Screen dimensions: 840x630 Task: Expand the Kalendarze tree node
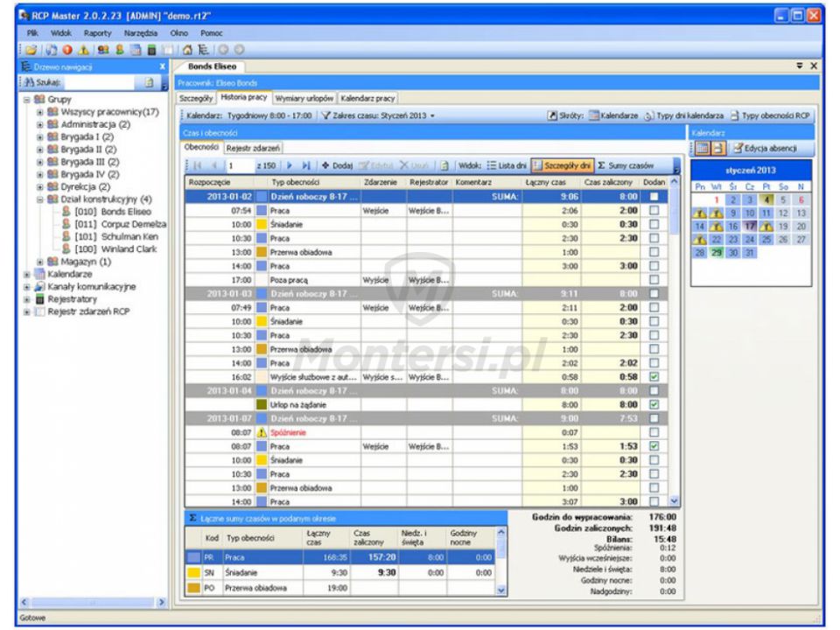coord(27,274)
